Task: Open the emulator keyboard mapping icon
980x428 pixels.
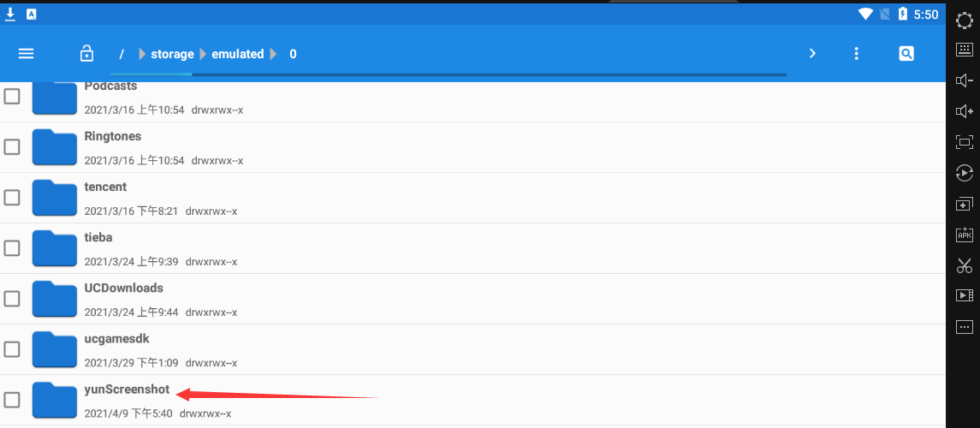Action: (x=965, y=50)
